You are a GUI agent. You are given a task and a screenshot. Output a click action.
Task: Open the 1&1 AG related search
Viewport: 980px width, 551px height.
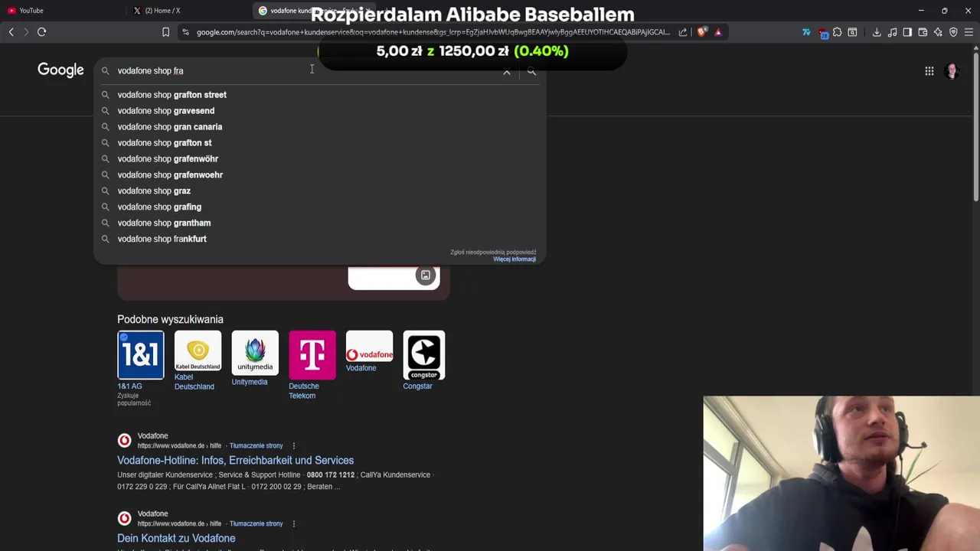(140, 369)
